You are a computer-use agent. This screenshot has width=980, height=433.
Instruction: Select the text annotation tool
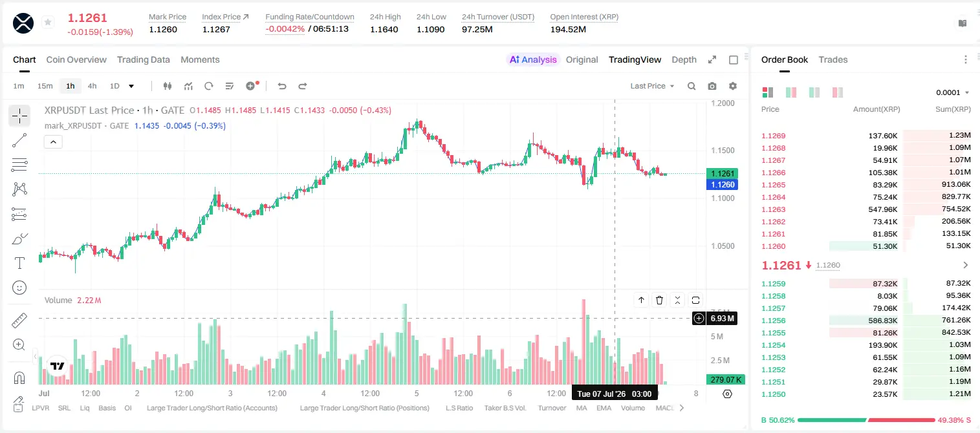pos(19,263)
